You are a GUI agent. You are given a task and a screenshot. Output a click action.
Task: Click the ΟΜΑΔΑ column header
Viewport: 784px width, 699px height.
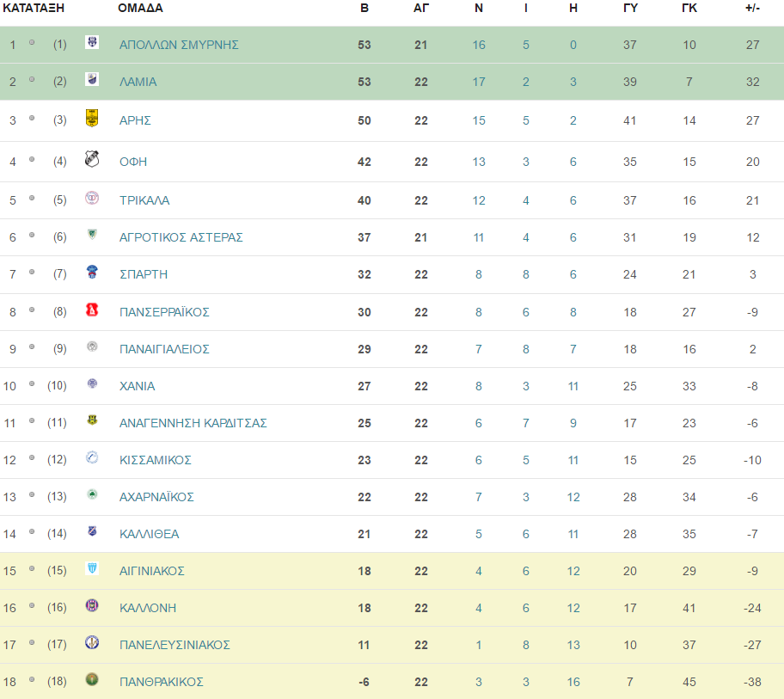click(x=140, y=8)
